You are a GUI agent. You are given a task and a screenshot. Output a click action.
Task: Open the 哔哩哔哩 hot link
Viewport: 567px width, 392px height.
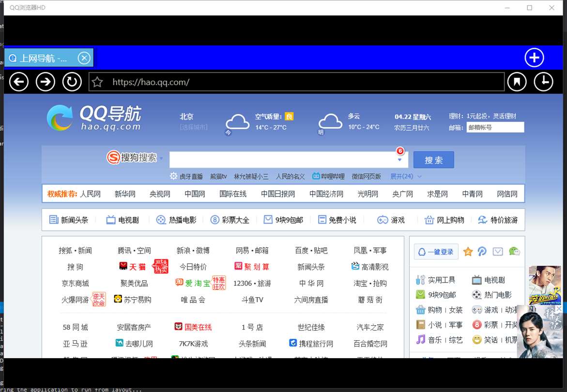click(328, 176)
